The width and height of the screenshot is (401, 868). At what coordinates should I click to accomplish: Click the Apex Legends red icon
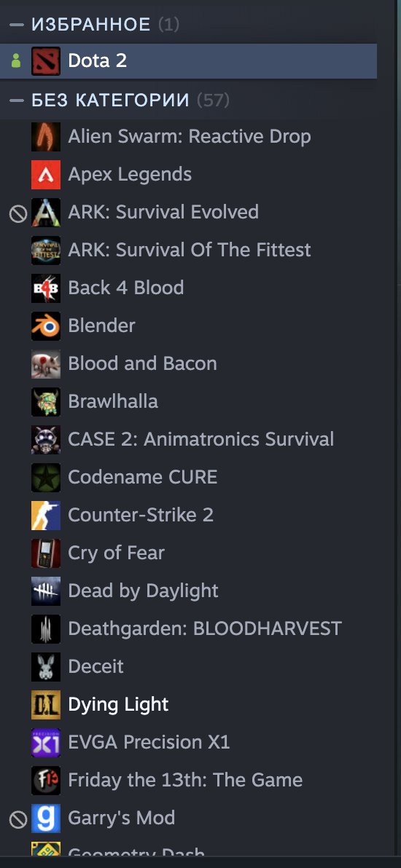pyautogui.click(x=46, y=174)
